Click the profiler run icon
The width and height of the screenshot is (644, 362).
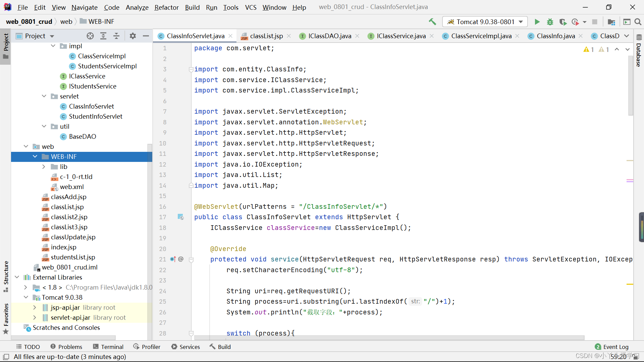pos(575,22)
